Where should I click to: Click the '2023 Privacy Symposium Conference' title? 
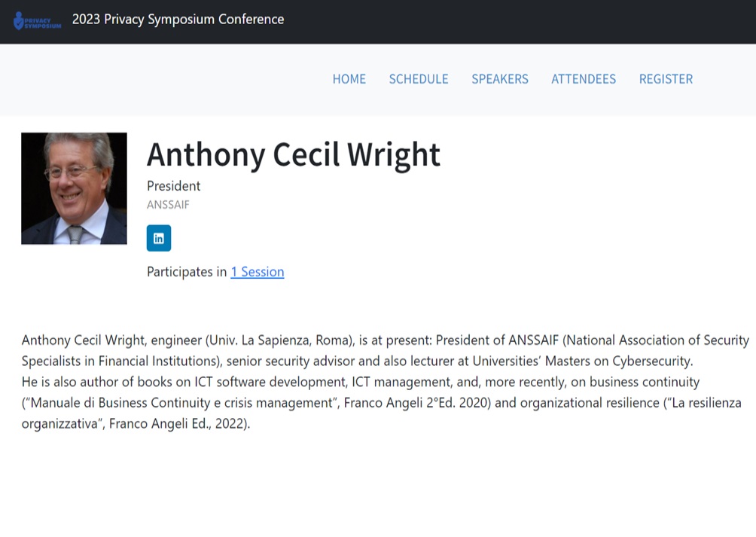coord(178,20)
